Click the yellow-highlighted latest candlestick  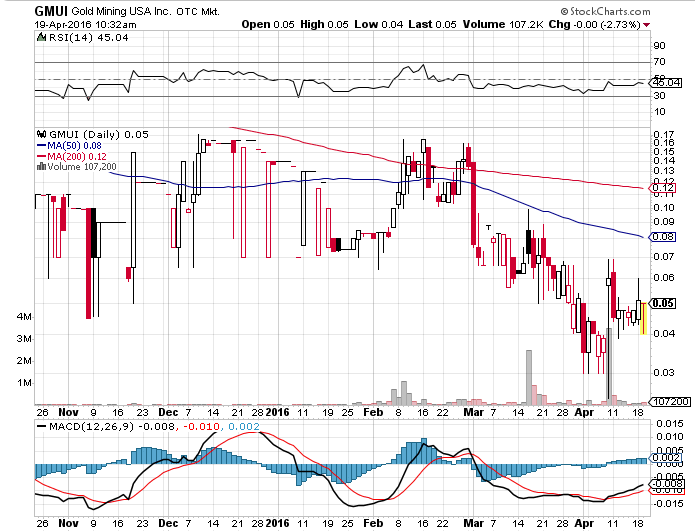644,318
